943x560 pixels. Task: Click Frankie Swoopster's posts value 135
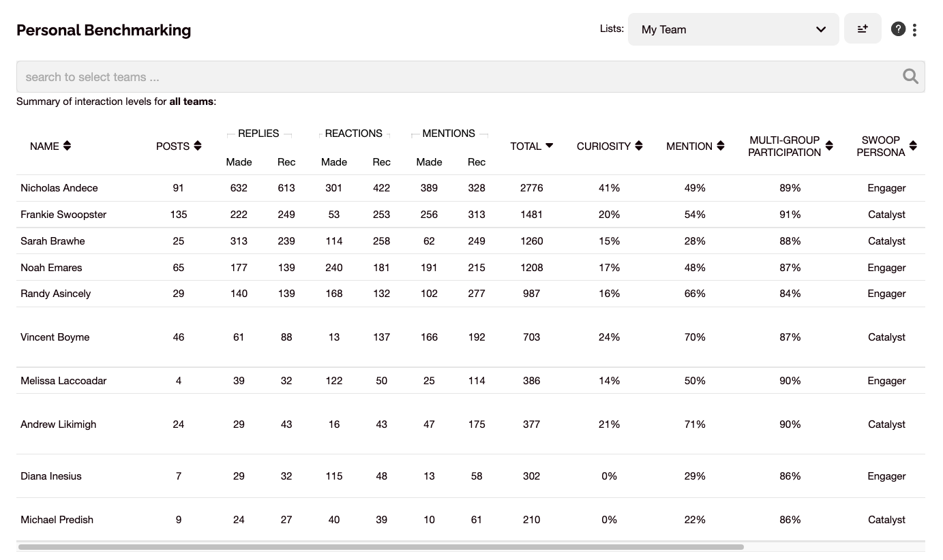click(x=179, y=215)
